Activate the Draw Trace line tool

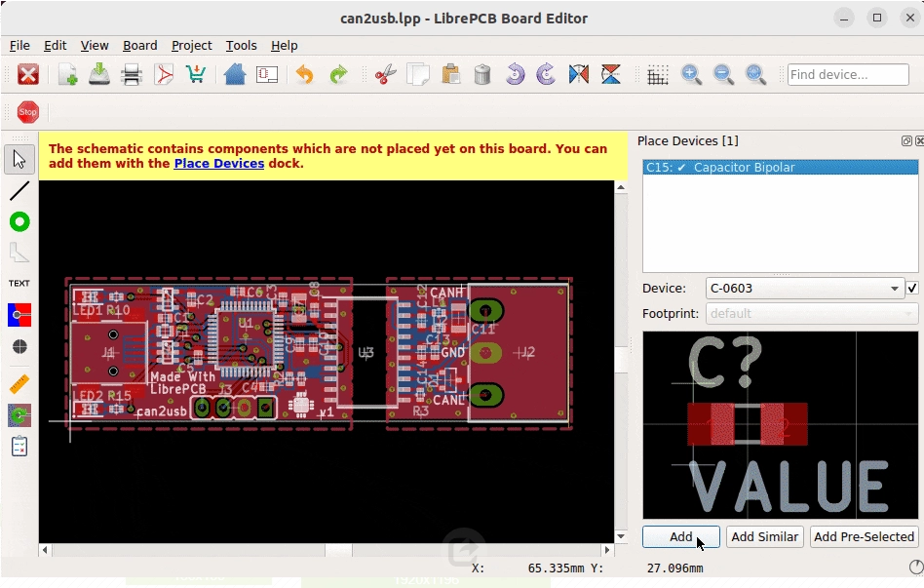click(x=19, y=190)
